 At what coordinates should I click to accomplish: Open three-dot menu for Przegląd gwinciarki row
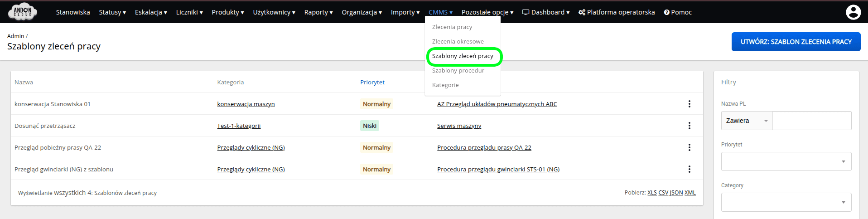pyautogui.click(x=689, y=169)
